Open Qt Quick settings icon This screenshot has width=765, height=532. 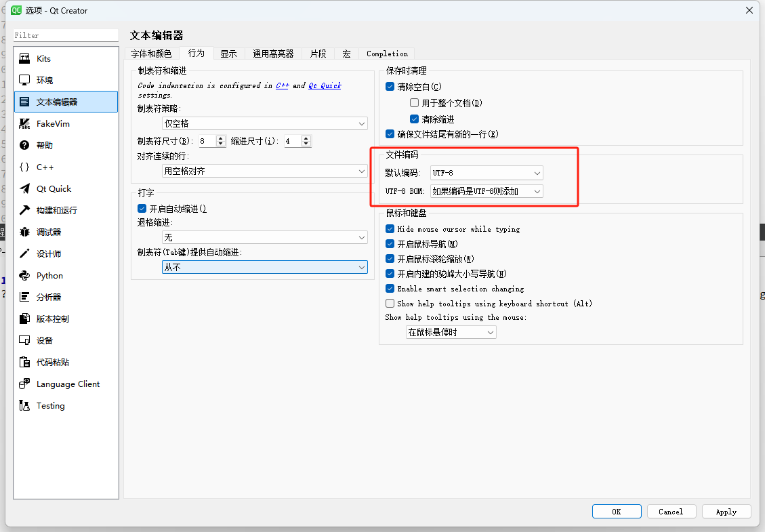[24, 188]
